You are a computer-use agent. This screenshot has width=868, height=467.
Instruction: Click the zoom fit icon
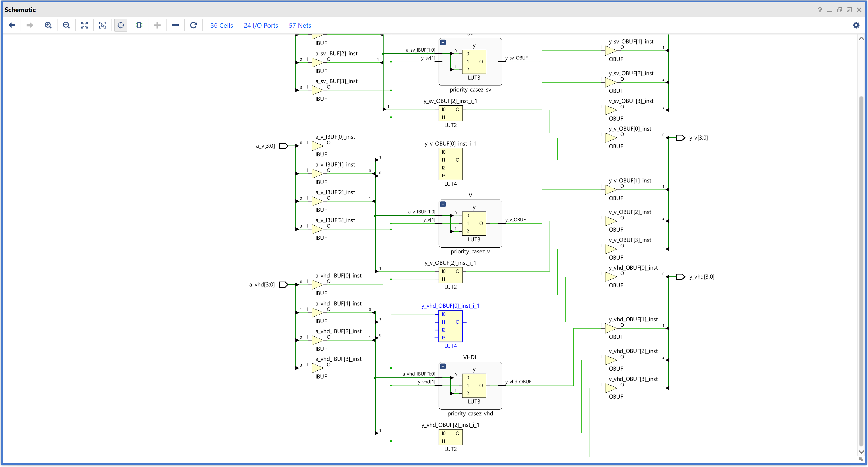tap(85, 25)
